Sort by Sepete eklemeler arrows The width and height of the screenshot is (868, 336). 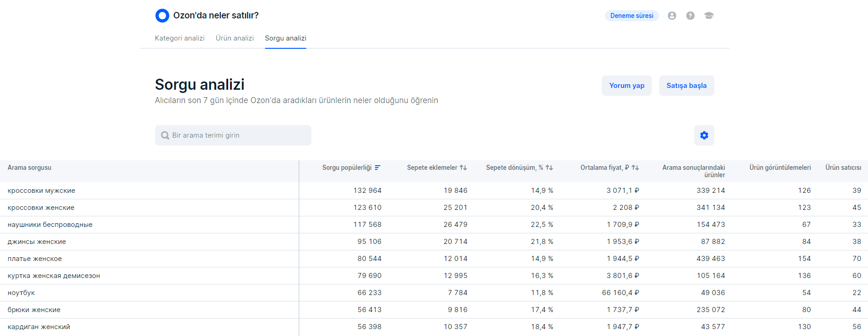[x=463, y=168]
